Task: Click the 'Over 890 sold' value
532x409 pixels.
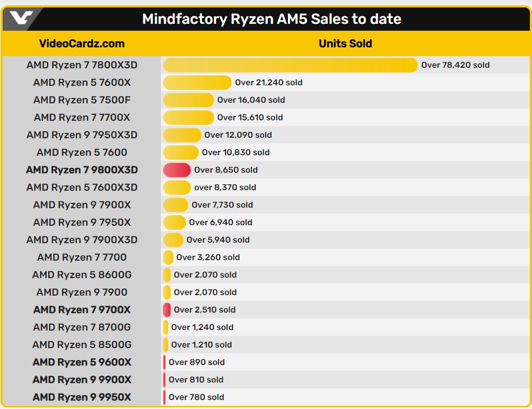Action: point(197,362)
